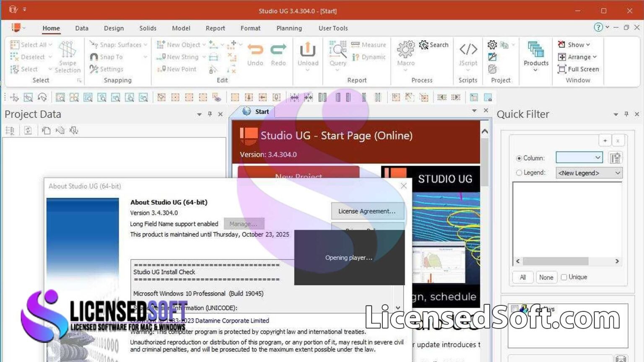This screenshot has height=362, width=644.
Task: Select the Legend radio button
Action: coord(519,173)
